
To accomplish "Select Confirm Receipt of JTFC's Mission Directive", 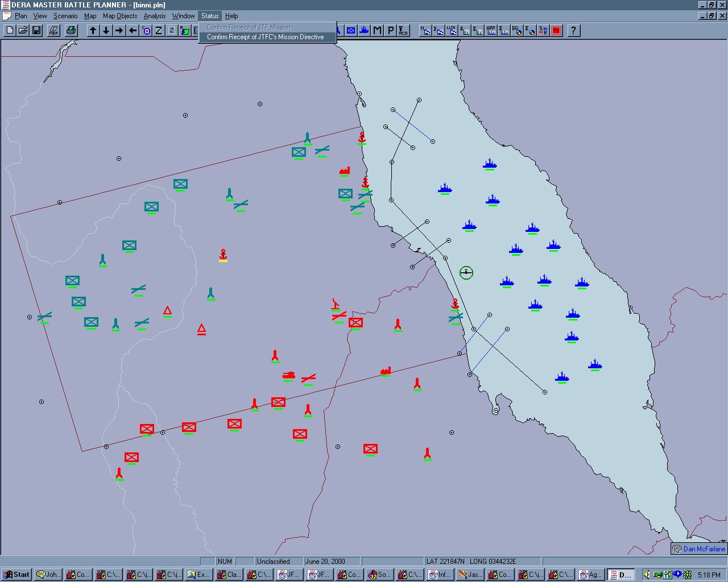I will point(265,37).
